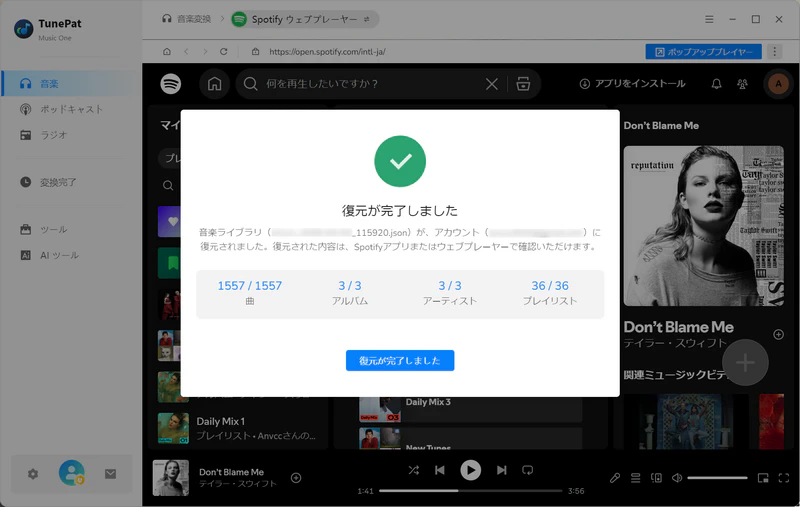Image resolution: width=800 pixels, height=507 pixels.
Task: Open the TunePat hamburger menu
Action: pos(709,19)
